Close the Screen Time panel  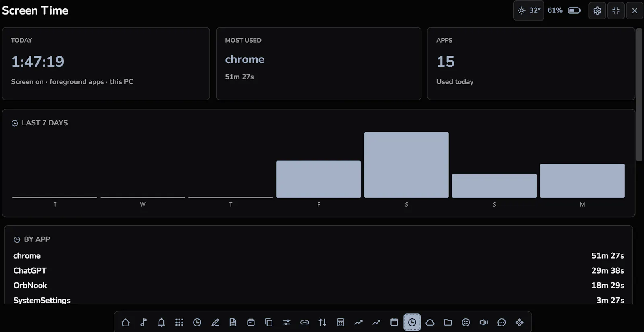pyautogui.click(x=635, y=10)
